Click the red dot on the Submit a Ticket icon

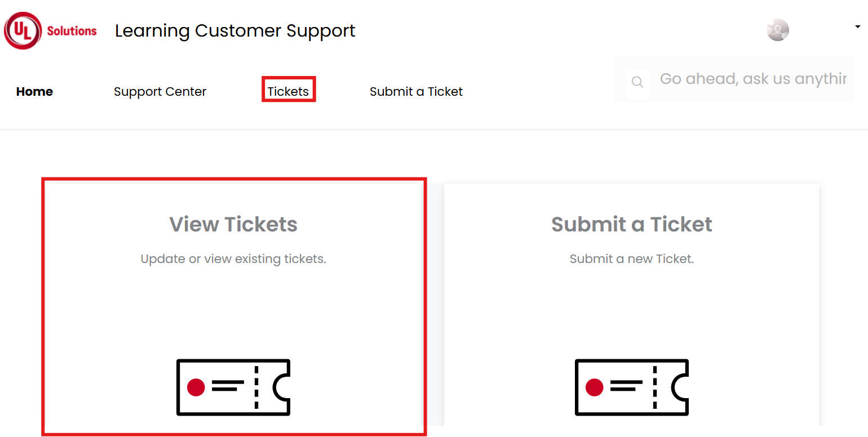point(594,387)
